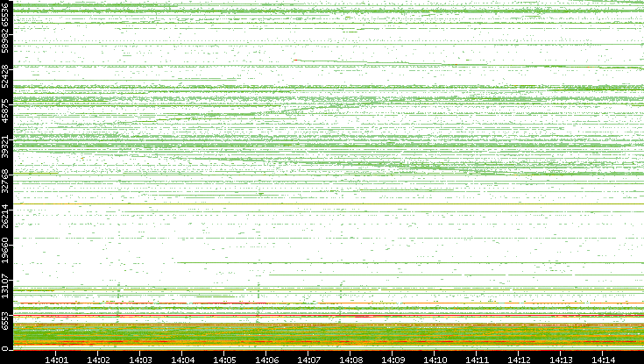
Task: Click the 14:04 time axis label
Action: click(x=183, y=360)
